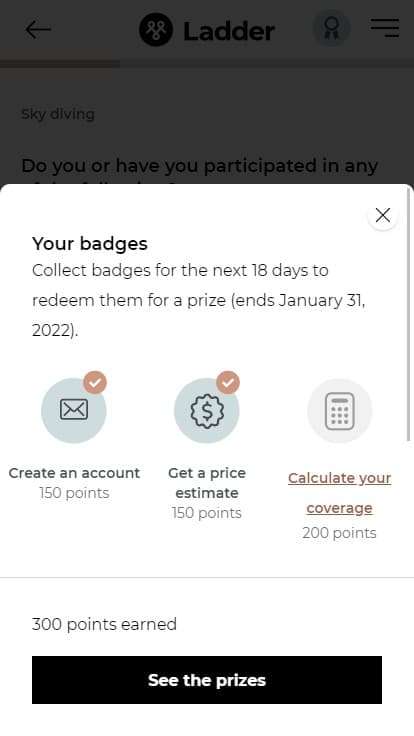Click the Ladder brand name text

pyautogui.click(x=229, y=31)
